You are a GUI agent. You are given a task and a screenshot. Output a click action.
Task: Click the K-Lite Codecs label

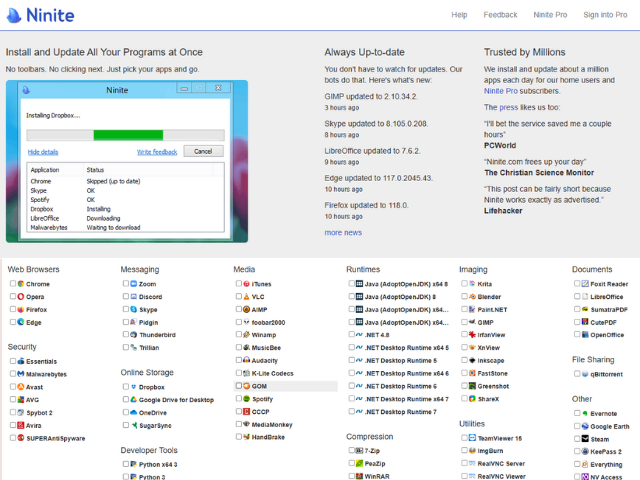272,373
